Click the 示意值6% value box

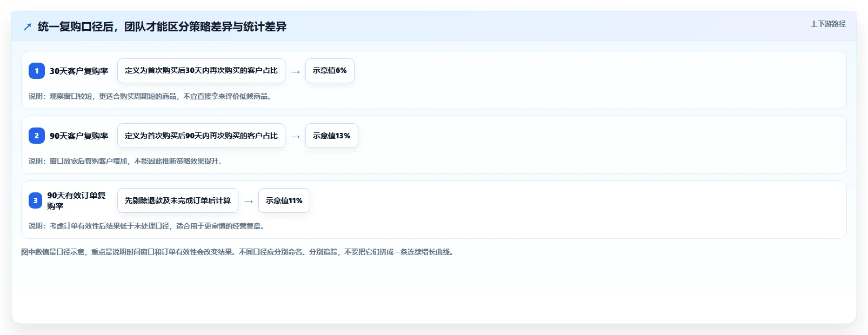pyautogui.click(x=330, y=71)
